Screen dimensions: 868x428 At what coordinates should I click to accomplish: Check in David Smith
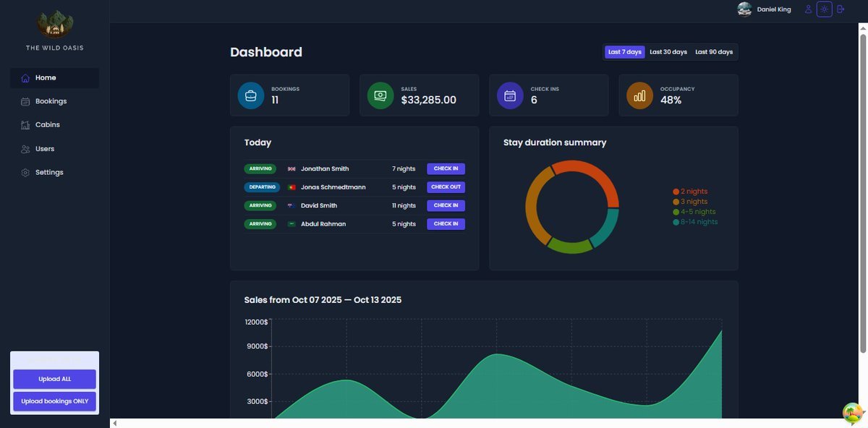click(446, 205)
